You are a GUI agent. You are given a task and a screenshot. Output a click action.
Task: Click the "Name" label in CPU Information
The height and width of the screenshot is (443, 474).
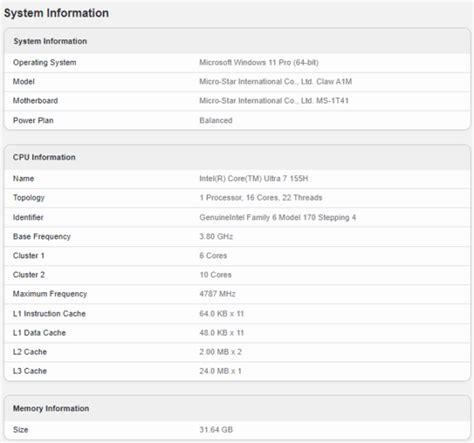pyautogui.click(x=23, y=178)
